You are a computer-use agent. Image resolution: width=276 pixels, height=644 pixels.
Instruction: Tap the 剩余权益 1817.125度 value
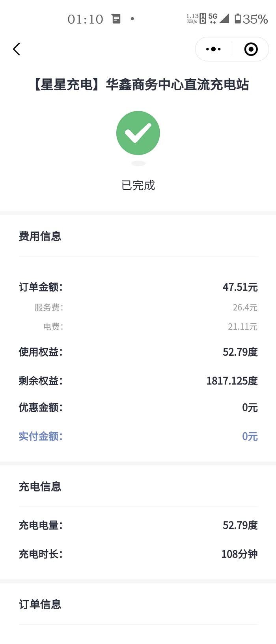(x=232, y=381)
